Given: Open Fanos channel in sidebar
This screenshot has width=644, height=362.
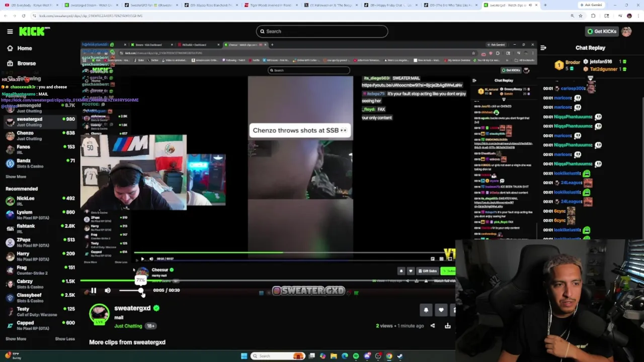Looking at the screenshot, I should pos(40,149).
